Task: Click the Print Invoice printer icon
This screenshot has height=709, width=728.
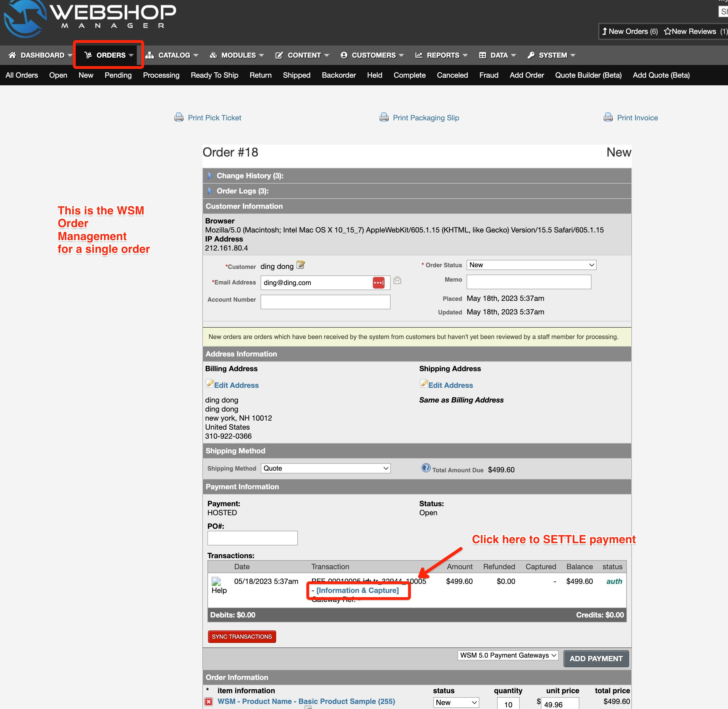Action: coord(608,117)
